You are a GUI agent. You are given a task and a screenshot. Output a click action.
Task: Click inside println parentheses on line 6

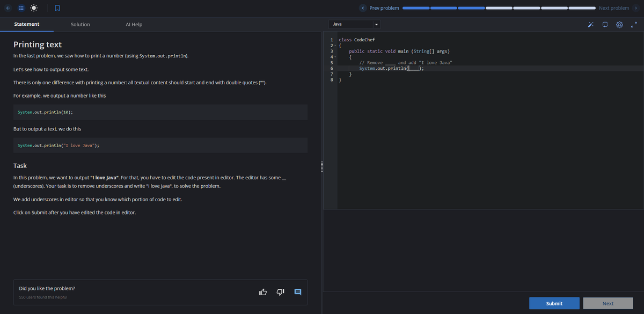pos(413,68)
